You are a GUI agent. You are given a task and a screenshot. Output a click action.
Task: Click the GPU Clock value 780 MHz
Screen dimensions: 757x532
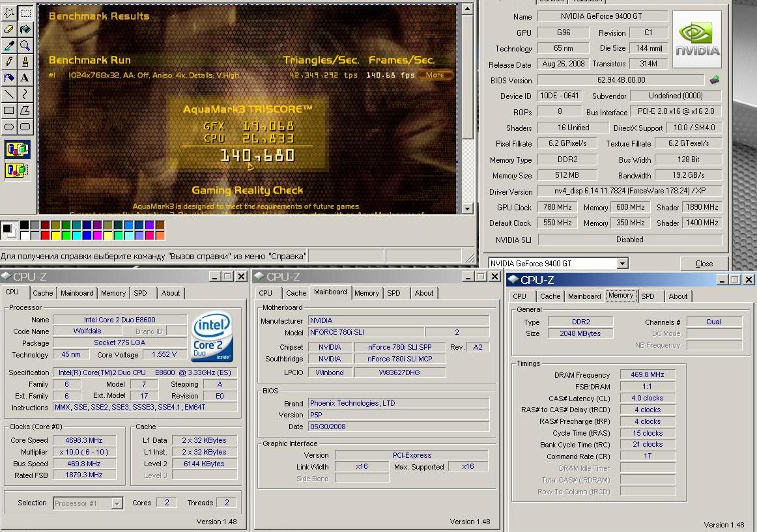(558, 207)
